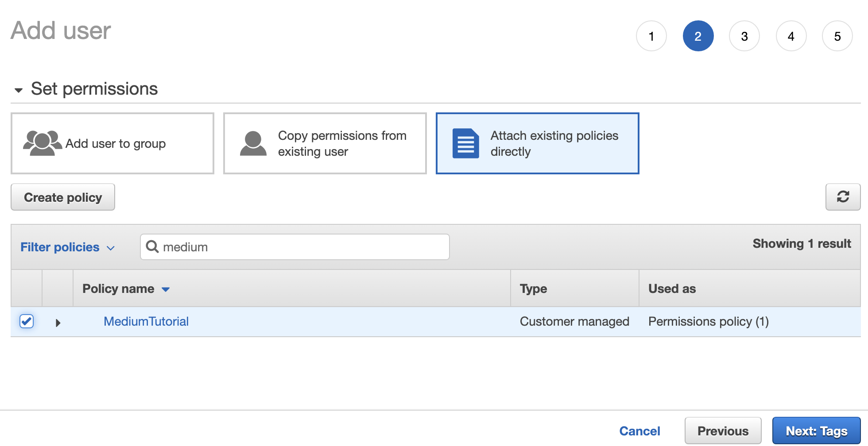Click the refresh policies icon button
868x446 pixels.
(842, 197)
